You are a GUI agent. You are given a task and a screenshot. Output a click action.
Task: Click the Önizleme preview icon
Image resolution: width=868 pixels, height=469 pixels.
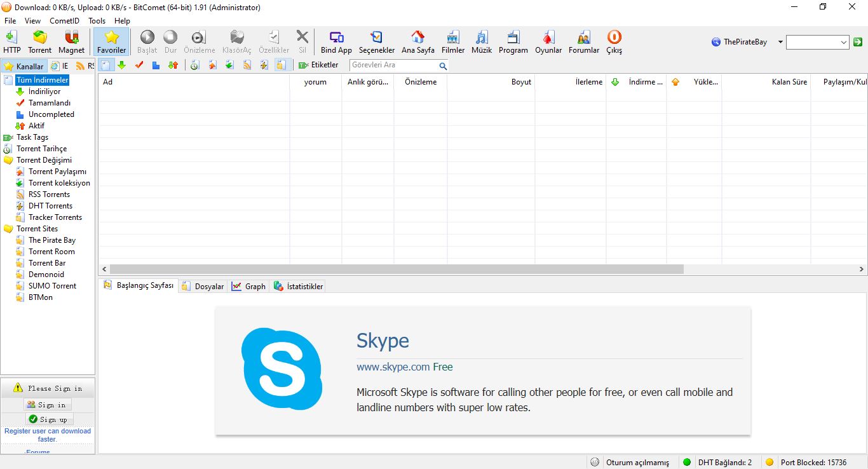click(x=199, y=41)
